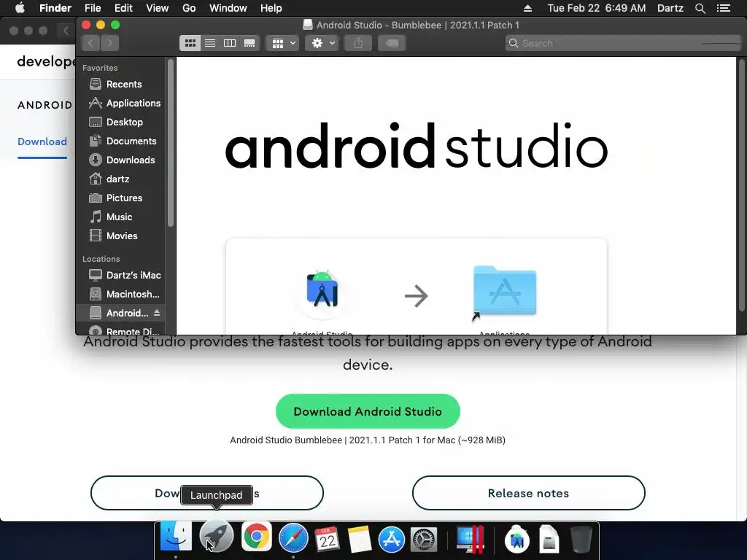The image size is (747, 560).
Task: Click the Edit Tags toolbar button
Action: click(392, 43)
